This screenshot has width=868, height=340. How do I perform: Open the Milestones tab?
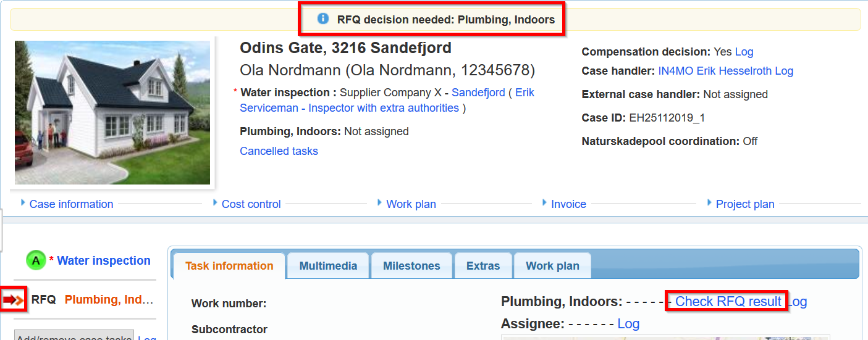(411, 266)
